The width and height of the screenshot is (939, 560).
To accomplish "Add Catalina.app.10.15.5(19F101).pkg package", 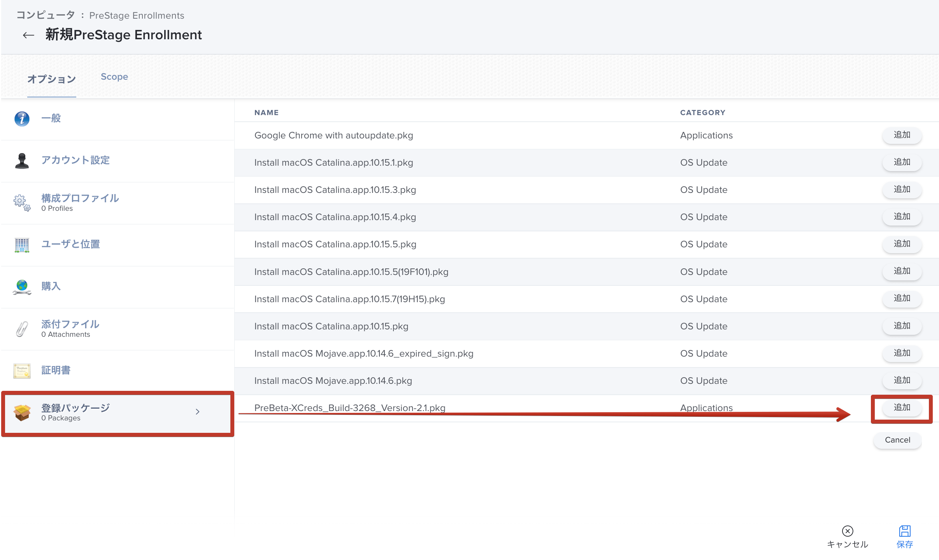I will pos(902,271).
